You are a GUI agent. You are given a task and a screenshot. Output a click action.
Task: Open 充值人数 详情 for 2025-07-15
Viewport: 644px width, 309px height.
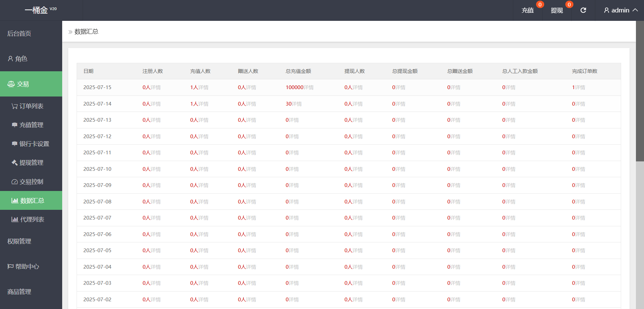203,87
